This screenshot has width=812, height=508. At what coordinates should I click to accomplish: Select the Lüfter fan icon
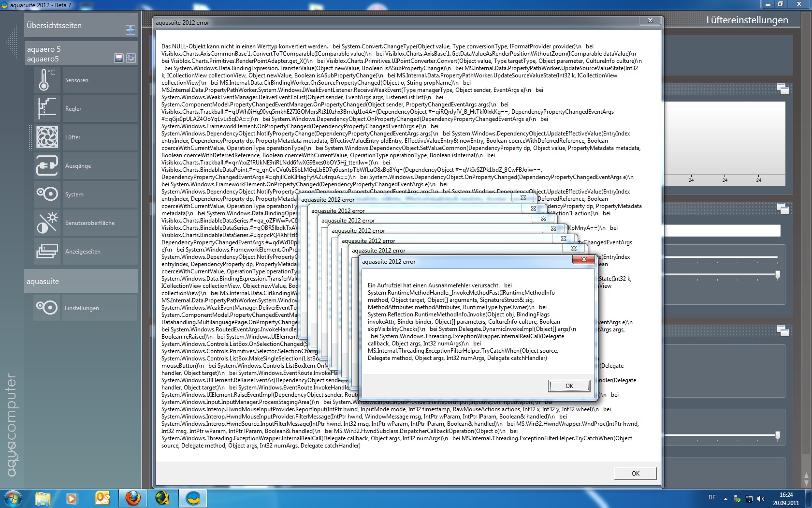(x=47, y=137)
